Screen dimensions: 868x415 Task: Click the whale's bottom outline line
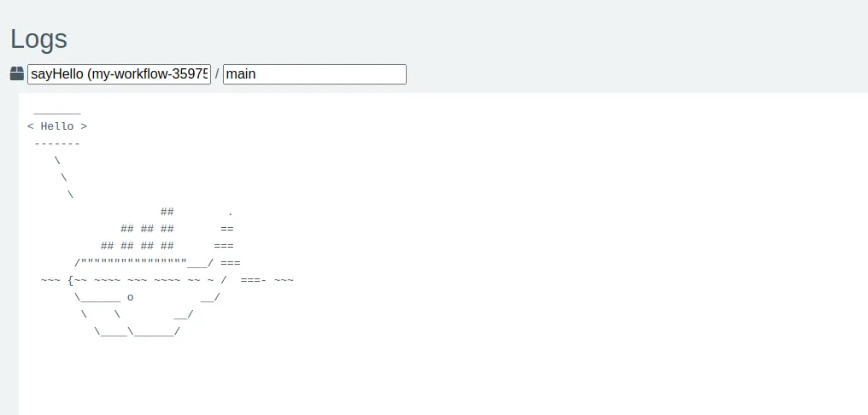point(137,331)
